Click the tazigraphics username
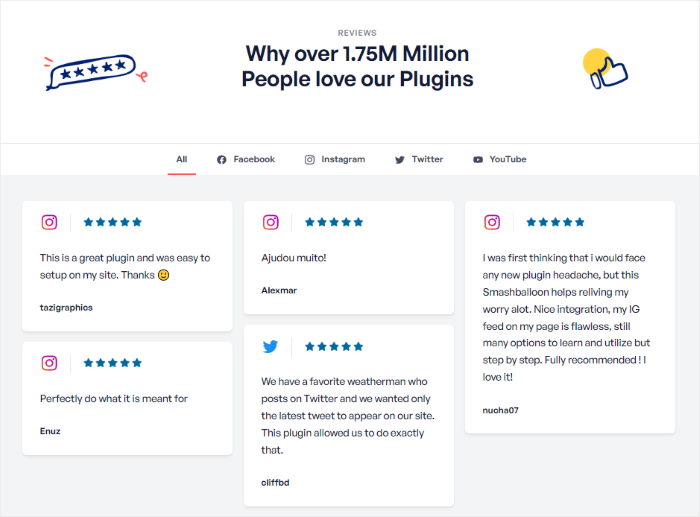 point(66,307)
